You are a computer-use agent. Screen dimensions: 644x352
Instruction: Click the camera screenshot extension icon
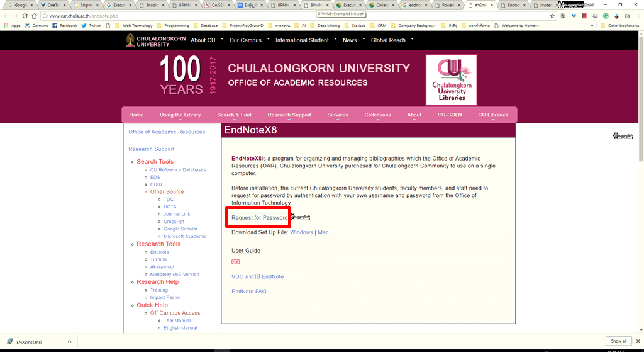[x=627, y=16]
